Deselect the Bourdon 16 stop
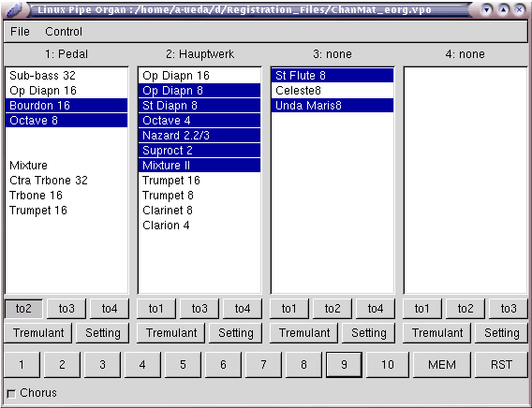Screen dimensions: 532x408 66,106
